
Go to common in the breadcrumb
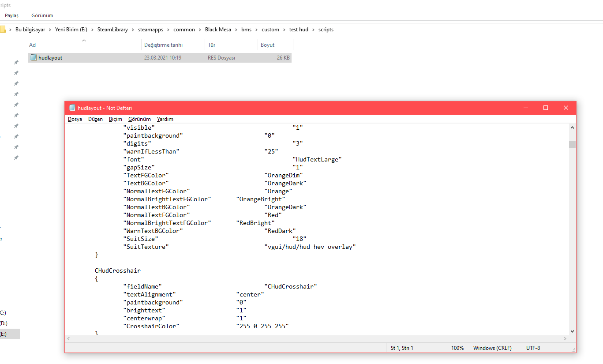point(184,30)
